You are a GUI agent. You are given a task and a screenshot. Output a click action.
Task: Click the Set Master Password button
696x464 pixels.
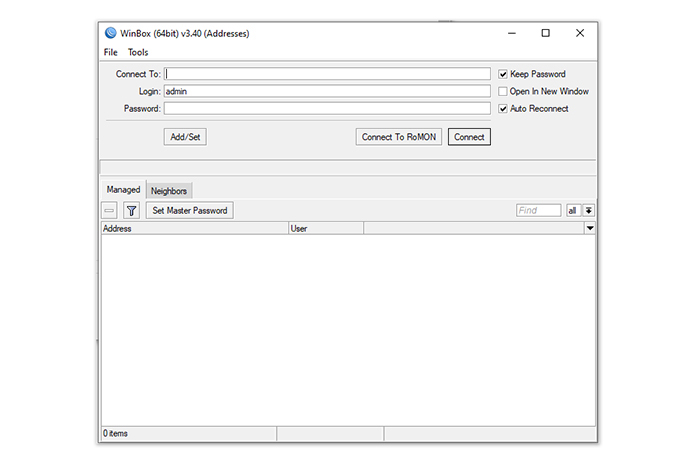pyautogui.click(x=189, y=211)
